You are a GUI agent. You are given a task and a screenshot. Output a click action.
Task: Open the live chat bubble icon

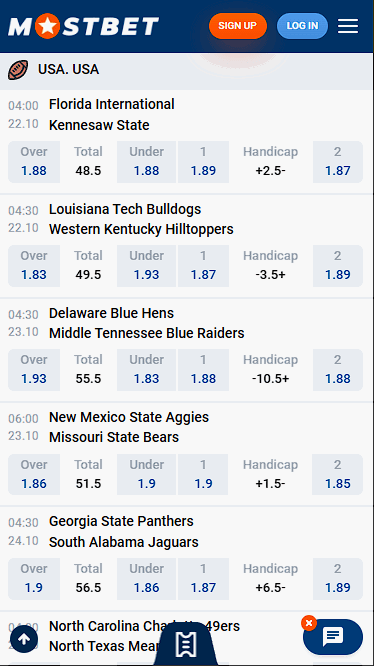click(x=333, y=637)
